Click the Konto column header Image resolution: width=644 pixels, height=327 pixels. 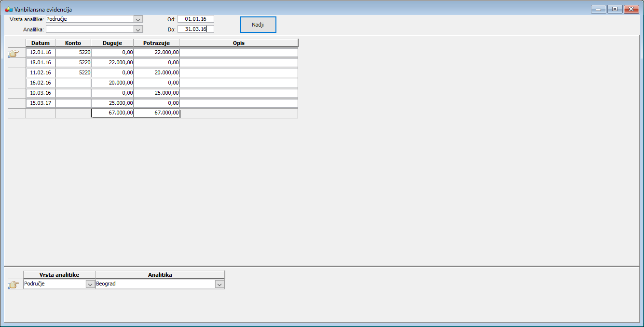(x=73, y=43)
